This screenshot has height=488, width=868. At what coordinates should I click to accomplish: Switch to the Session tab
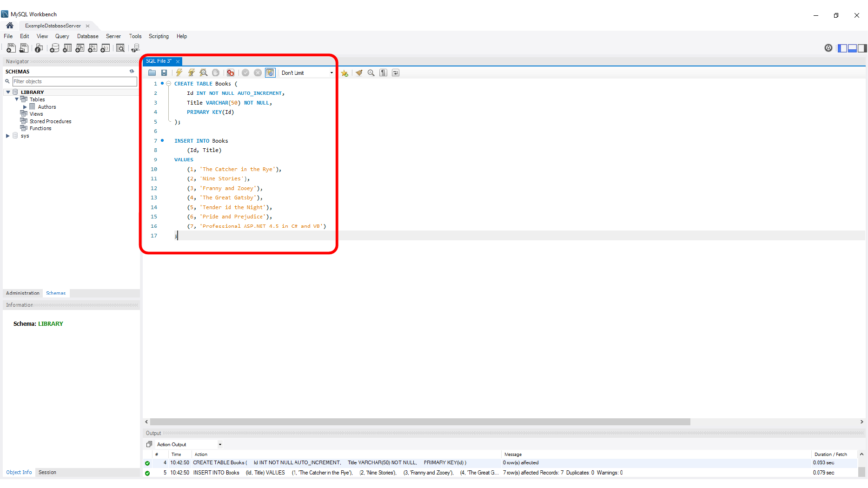(x=47, y=472)
